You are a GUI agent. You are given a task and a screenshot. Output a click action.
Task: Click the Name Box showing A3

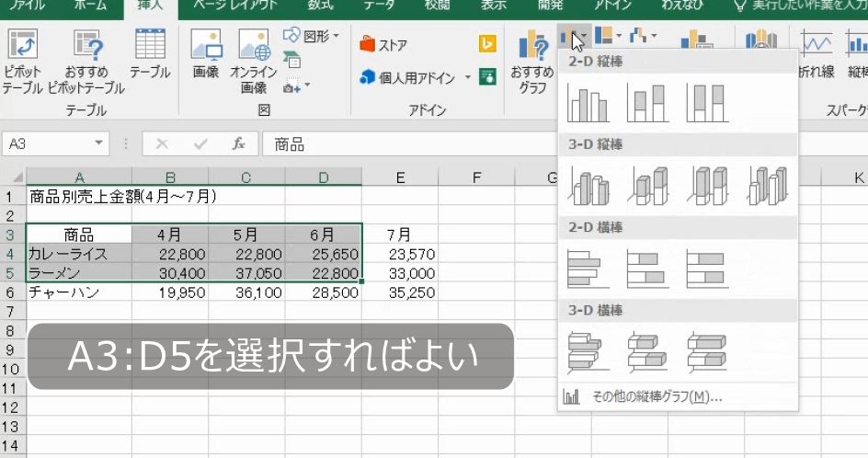(47, 144)
